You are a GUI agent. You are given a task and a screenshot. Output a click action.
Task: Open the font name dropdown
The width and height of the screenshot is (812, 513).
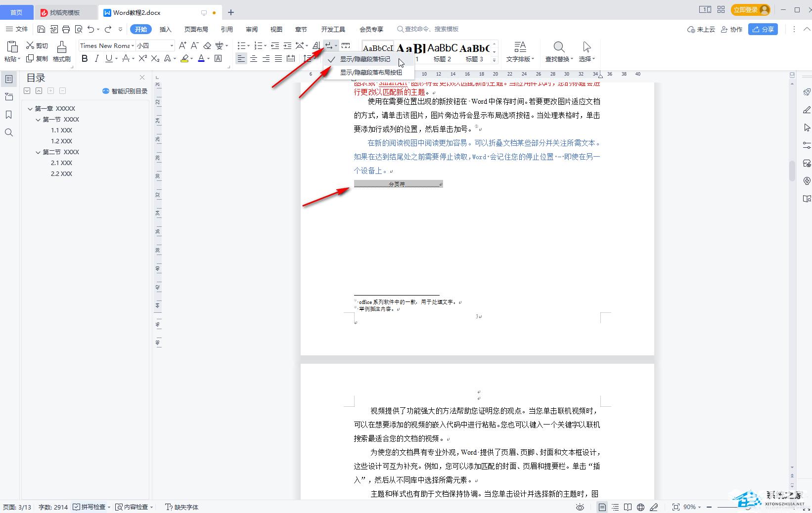coord(133,45)
